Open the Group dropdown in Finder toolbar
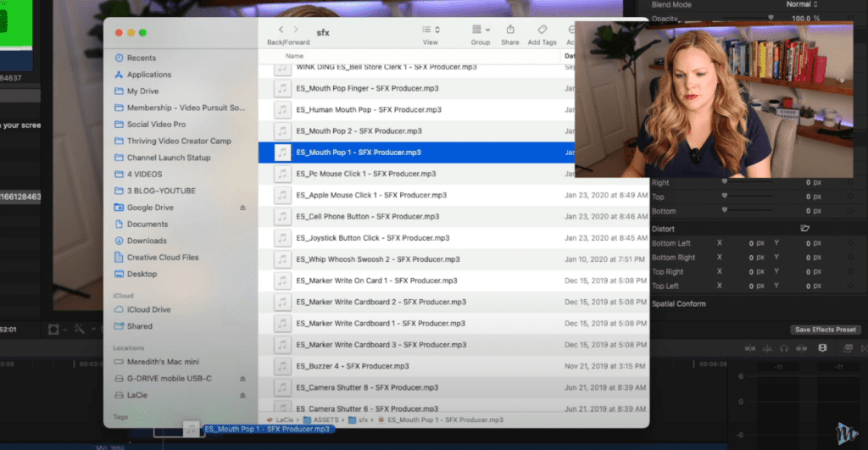 [481, 30]
